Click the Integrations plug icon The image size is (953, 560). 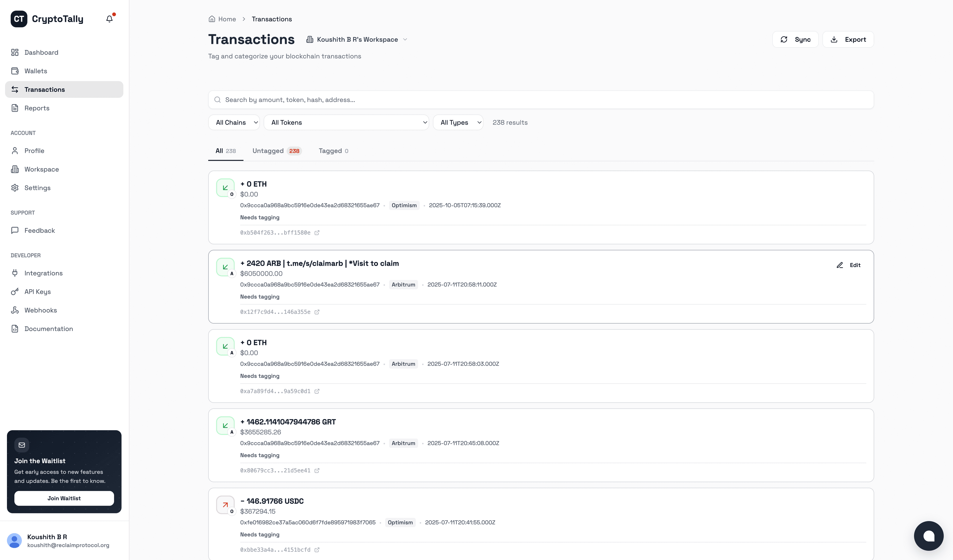point(15,273)
